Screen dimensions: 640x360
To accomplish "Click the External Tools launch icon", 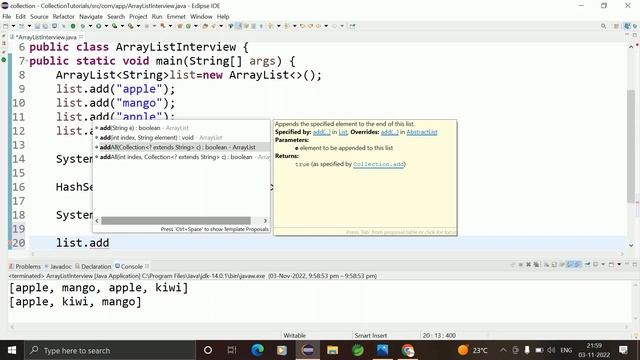I will [131, 26].
